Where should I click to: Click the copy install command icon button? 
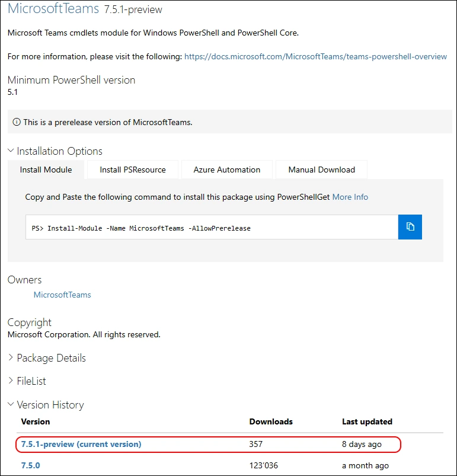click(410, 227)
